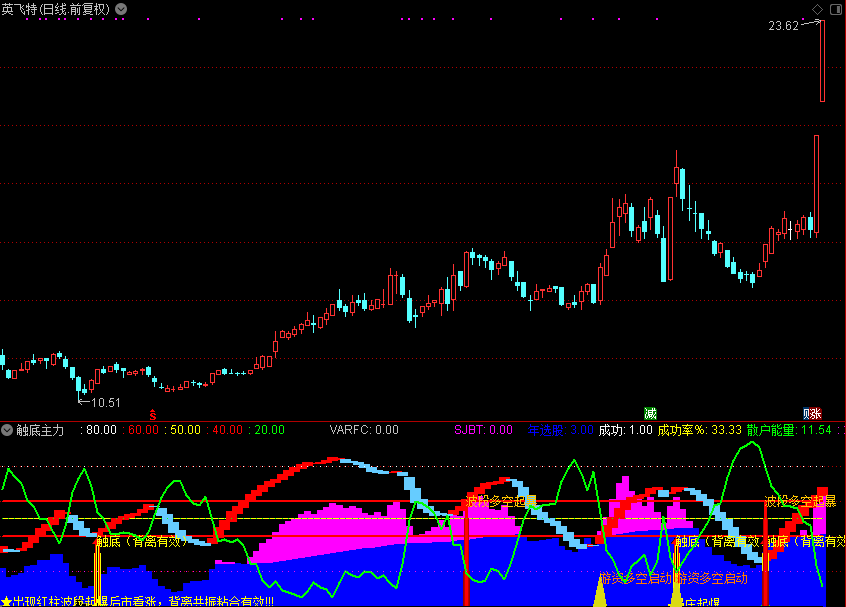Viewport: 846px width, 607px height.
Task: Click the diamond icon in the chart corner
Action: point(817,9)
